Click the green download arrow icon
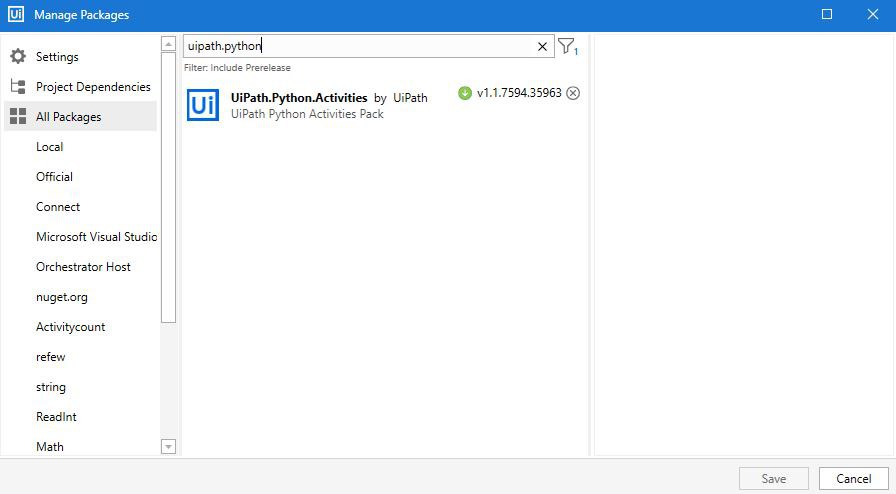Image resolution: width=896 pixels, height=494 pixels. click(x=465, y=93)
